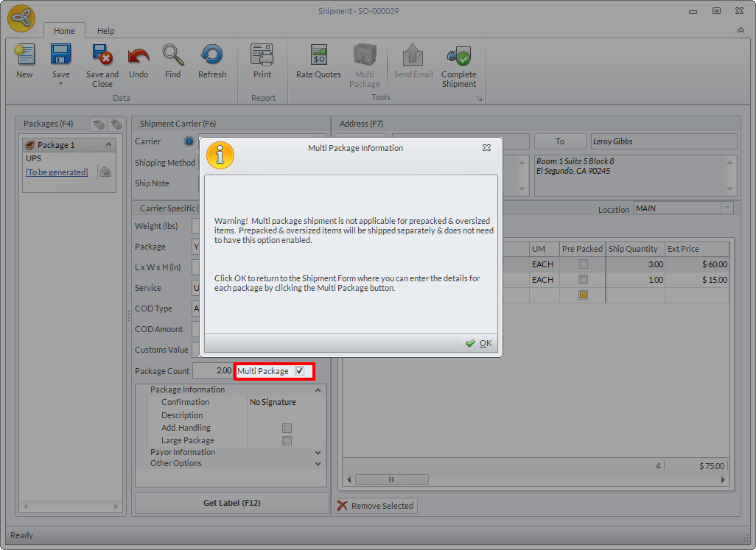Expand the Payor Information section
Image resolution: width=756 pixels, height=550 pixels.
pos(318,452)
